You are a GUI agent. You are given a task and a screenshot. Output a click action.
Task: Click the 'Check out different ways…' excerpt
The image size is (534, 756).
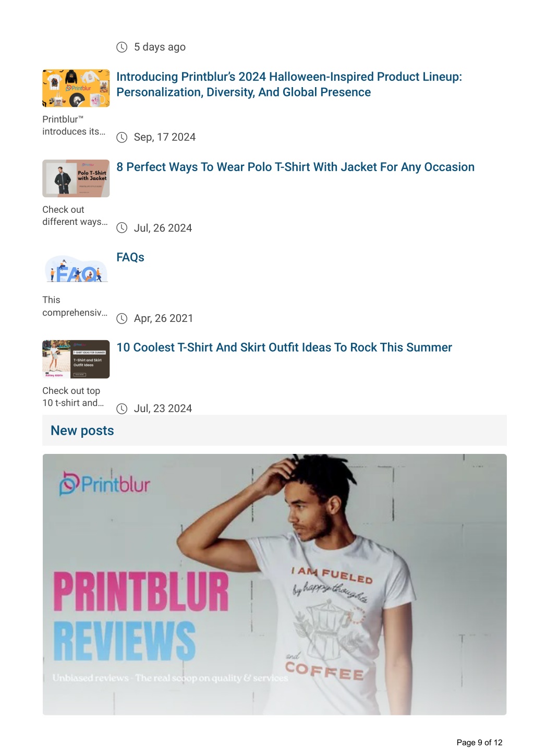pyautogui.click(x=75, y=216)
